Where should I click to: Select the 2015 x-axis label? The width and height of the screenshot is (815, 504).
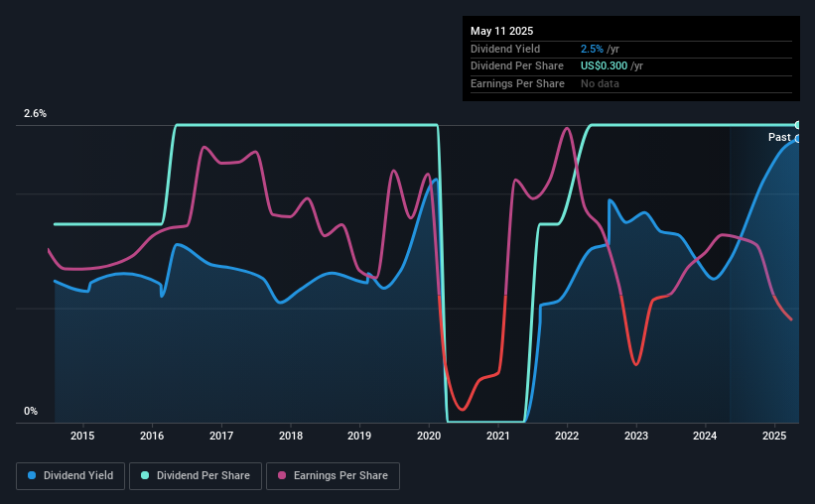82,436
